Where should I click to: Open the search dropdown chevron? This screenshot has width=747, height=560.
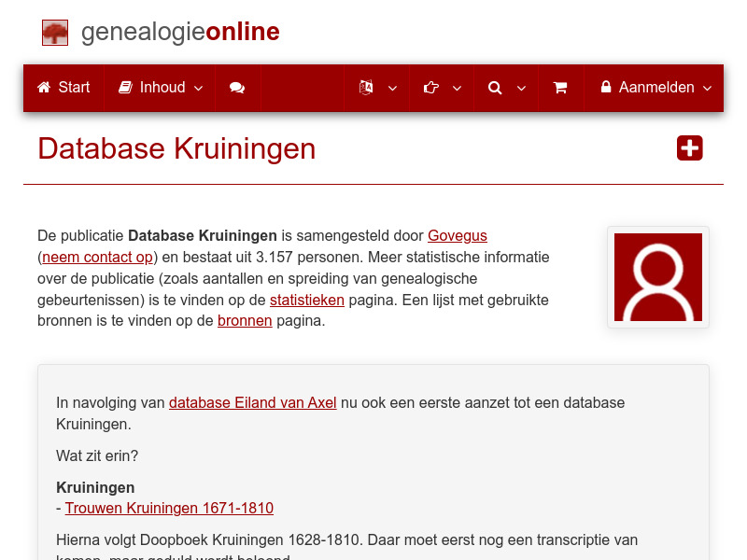[x=521, y=89]
